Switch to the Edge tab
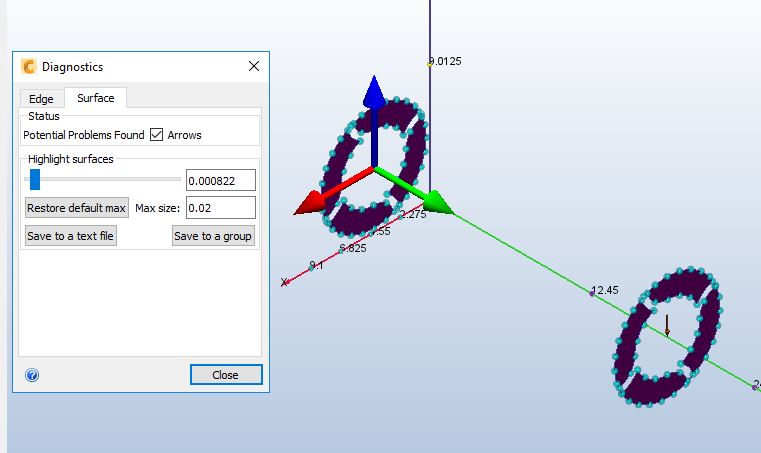 pos(41,99)
